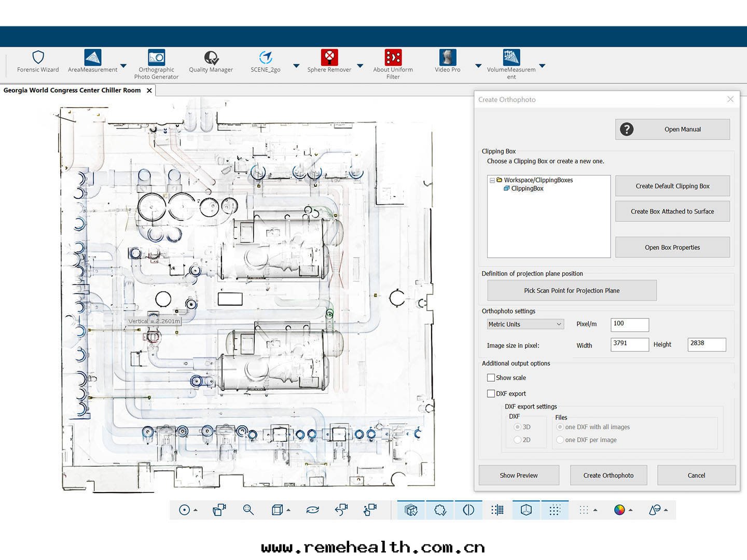747x560 pixels.
Task: Click the Create Orthophoto button
Action: [608, 475]
